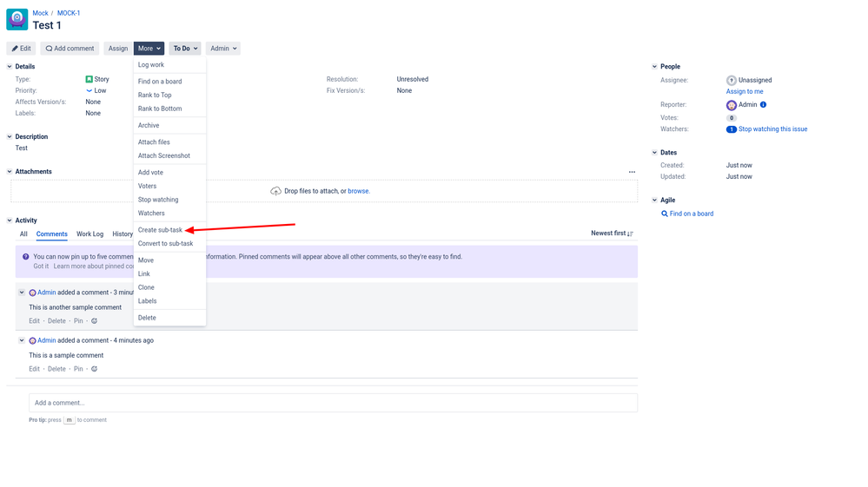
Task: Select the Comments tab
Action: (x=51, y=234)
